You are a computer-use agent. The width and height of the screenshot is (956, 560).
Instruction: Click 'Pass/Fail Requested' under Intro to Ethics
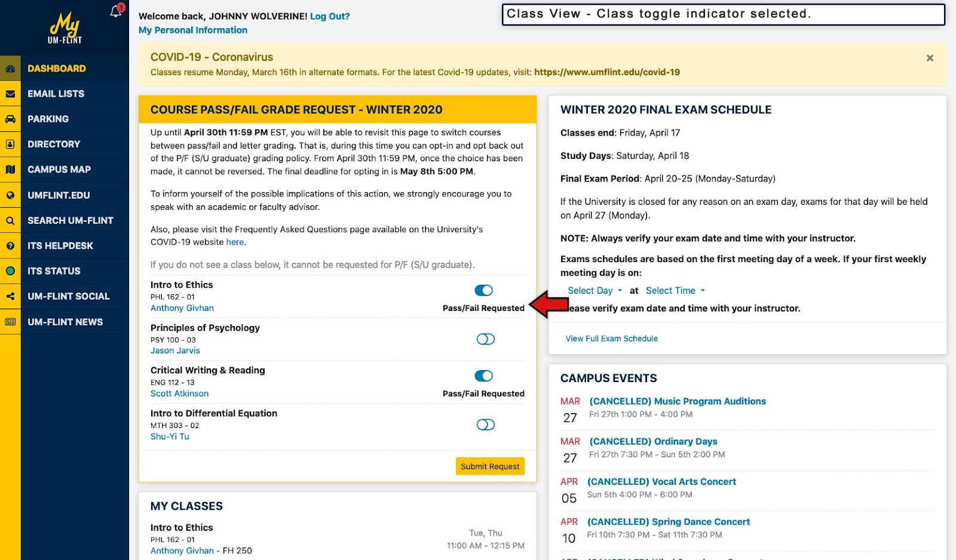point(483,308)
